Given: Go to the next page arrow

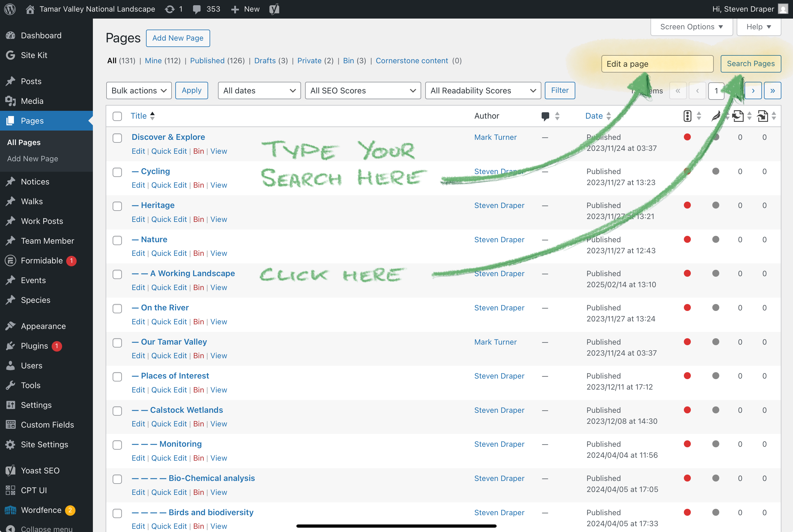Looking at the screenshot, I should 753,91.
